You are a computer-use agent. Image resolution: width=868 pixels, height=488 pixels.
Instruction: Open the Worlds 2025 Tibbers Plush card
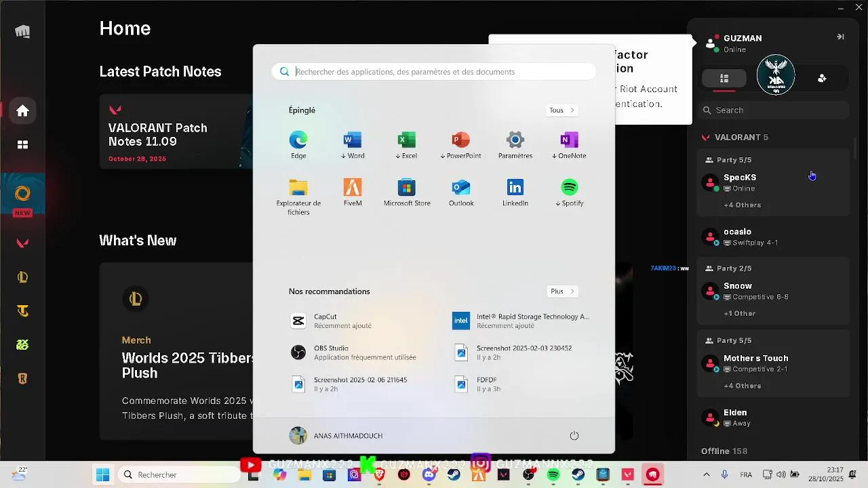[x=176, y=350]
